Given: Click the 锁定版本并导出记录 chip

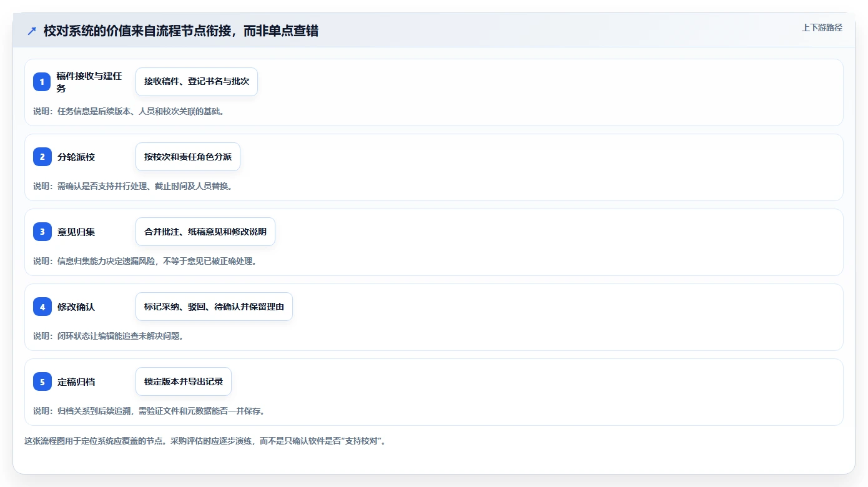Looking at the screenshot, I should pos(184,381).
